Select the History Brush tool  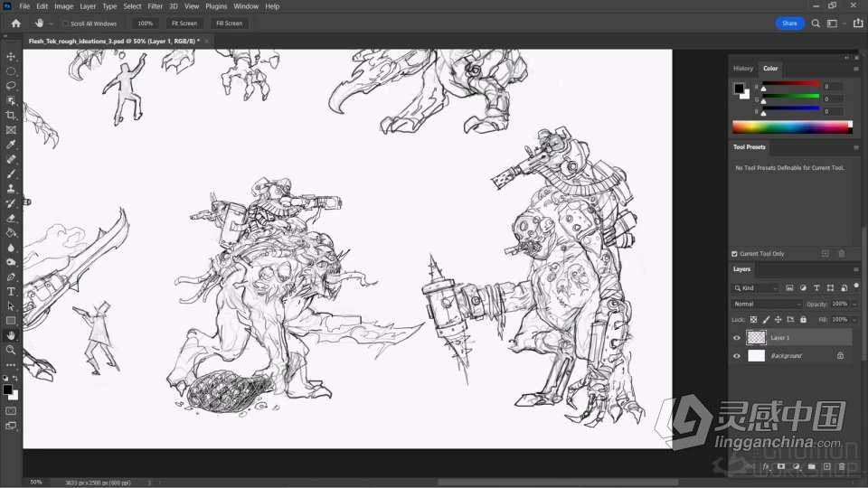11,203
